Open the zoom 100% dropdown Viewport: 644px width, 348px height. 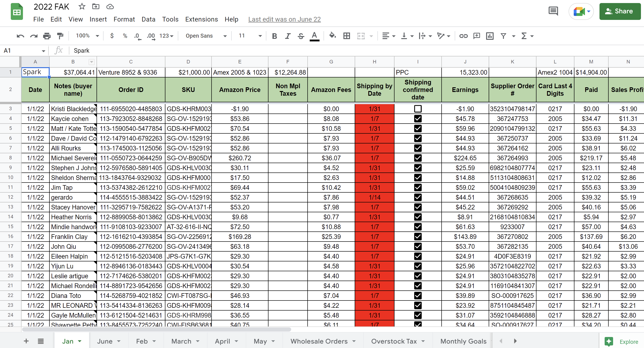point(87,36)
